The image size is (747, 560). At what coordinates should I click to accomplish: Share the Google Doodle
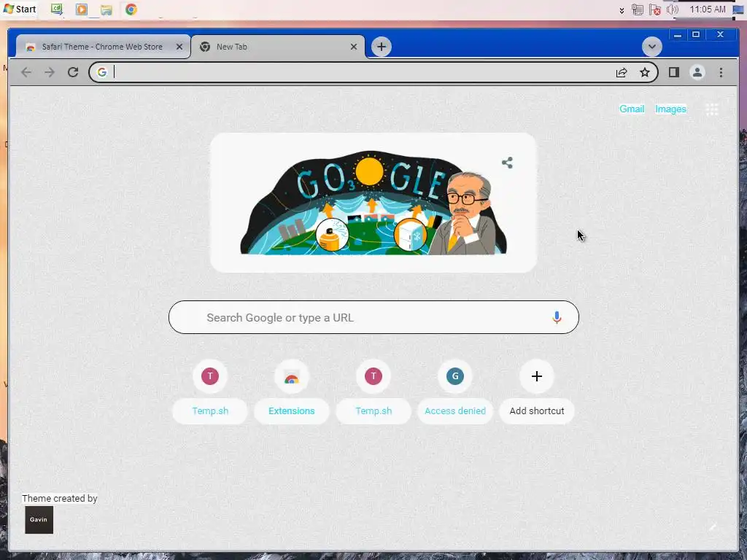tap(508, 163)
